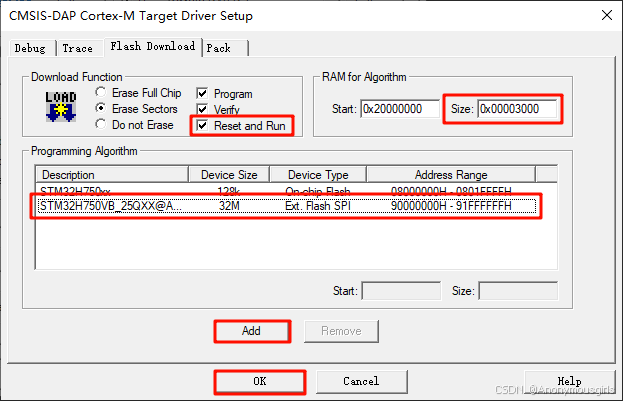
Task: Click the LOAD download icon
Action: pos(61,107)
